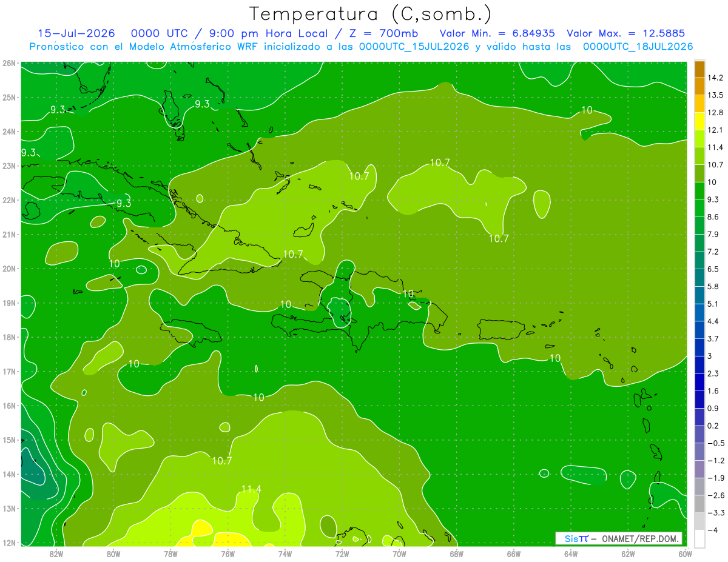Click the '0.9' label on the color scale
The image size is (728, 562).
tap(713, 408)
